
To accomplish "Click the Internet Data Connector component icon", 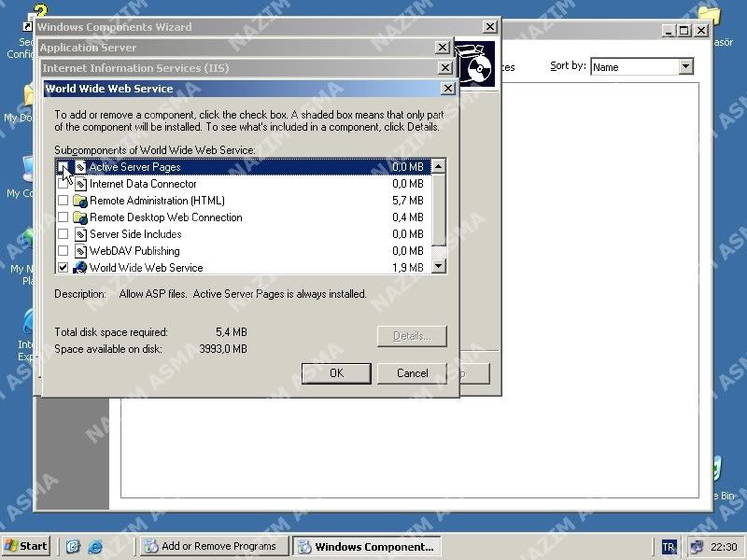I will coord(80,184).
